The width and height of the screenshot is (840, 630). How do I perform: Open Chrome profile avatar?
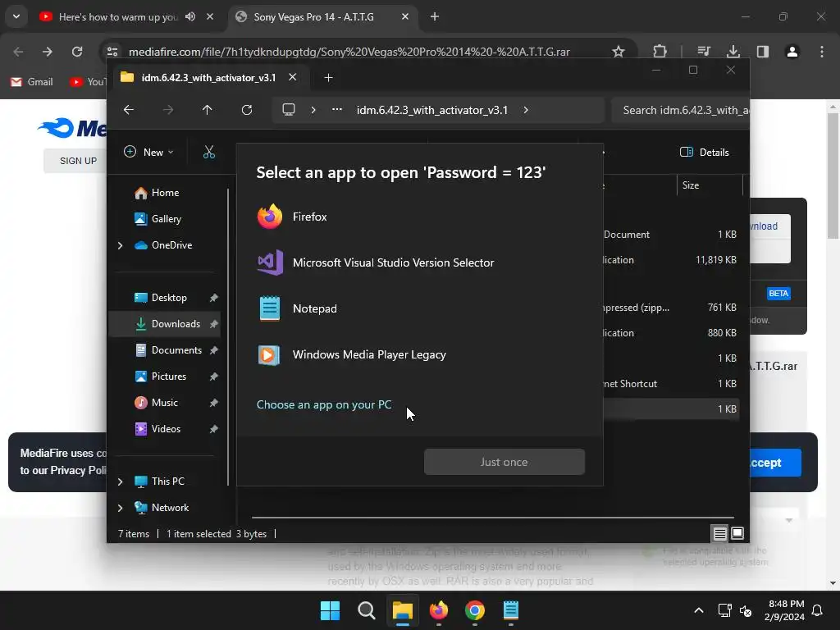(792, 52)
